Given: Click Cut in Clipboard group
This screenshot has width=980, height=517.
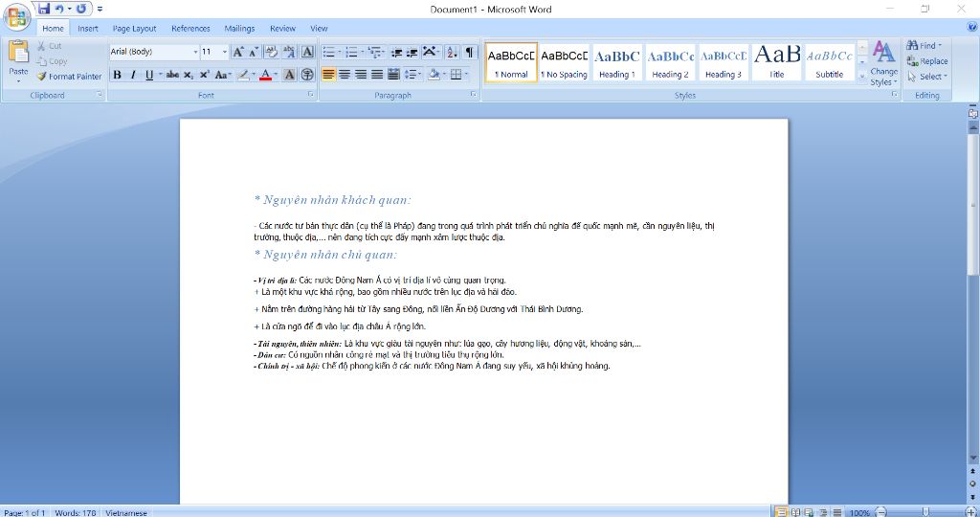Looking at the screenshot, I should [50, 46].
